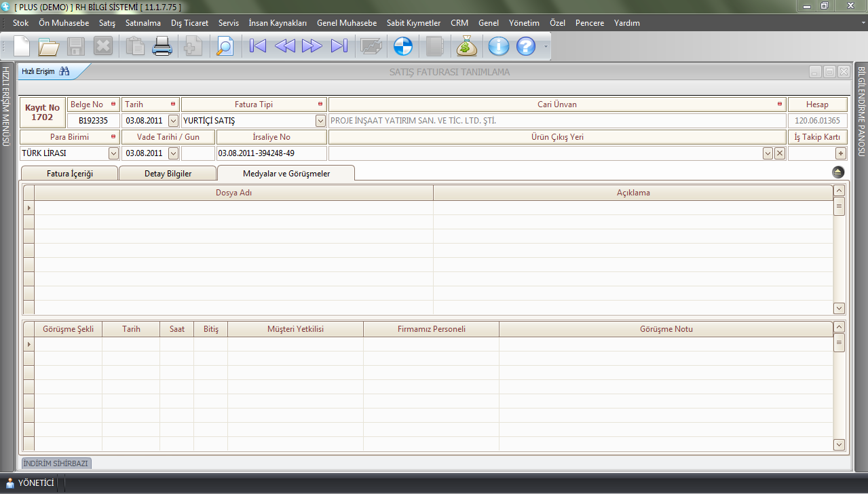Clear Ürün Çıkış Yeri with X button
Image resolution: width=868 pixels, height=494 pixels.
tap(780, 153)
